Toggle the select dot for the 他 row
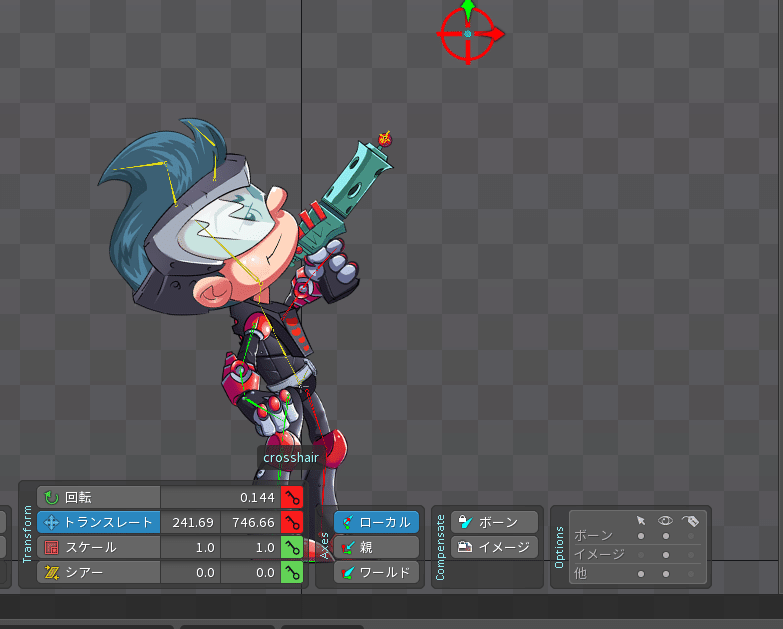783x629 pixels. [x=641, y=574]
